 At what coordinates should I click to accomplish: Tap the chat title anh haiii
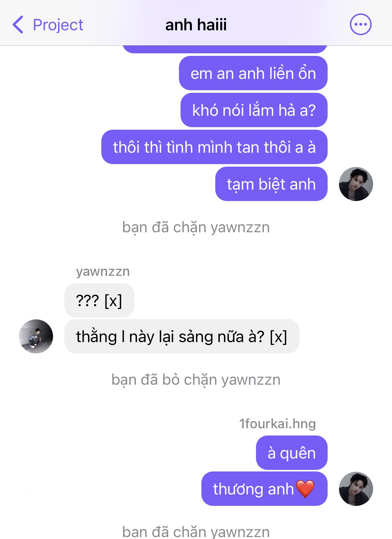(196, 25)
